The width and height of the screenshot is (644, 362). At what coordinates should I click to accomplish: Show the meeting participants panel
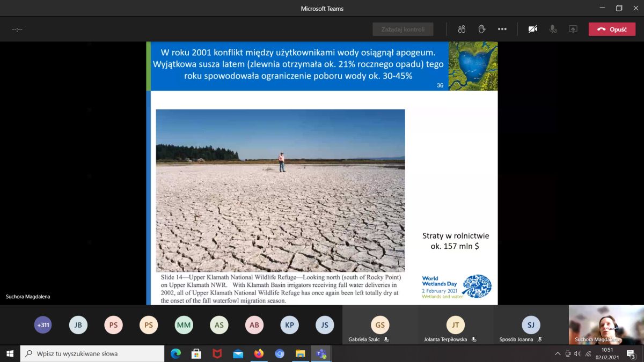click(462, 29)
